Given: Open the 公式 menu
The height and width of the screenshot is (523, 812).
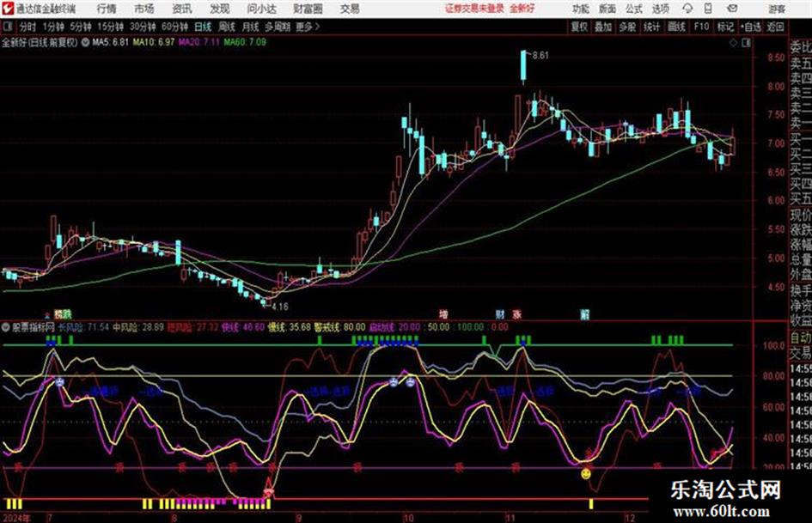Looking at the screenshot, I should tap(634, 9).
